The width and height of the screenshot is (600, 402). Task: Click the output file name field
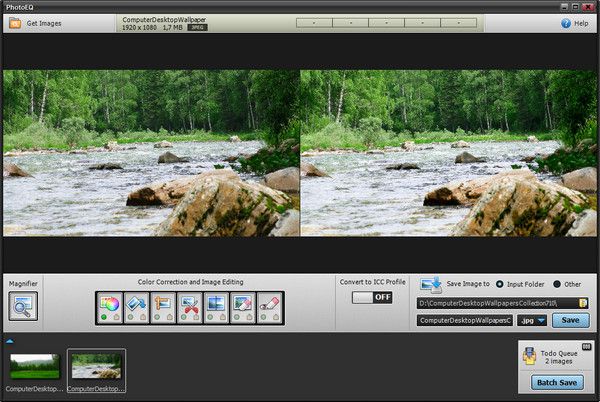[x=465, y=320]
